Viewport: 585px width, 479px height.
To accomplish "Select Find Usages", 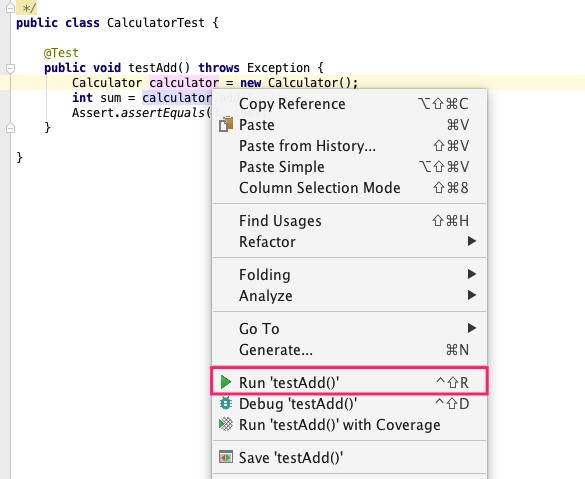I will [349, 220].
